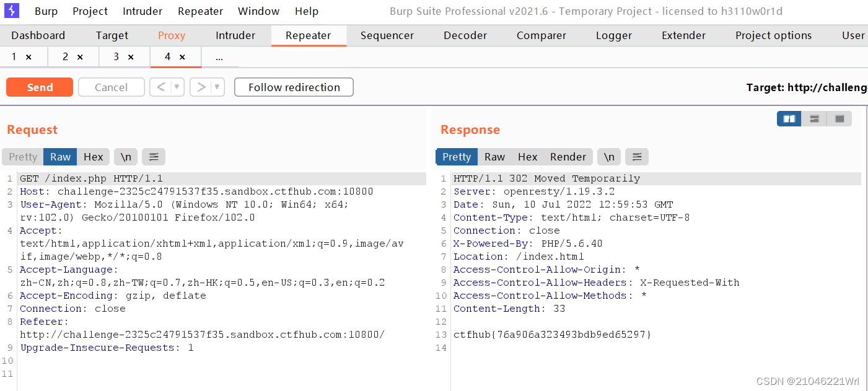Click the Send button
868x391 pixels.
point(40,87)
